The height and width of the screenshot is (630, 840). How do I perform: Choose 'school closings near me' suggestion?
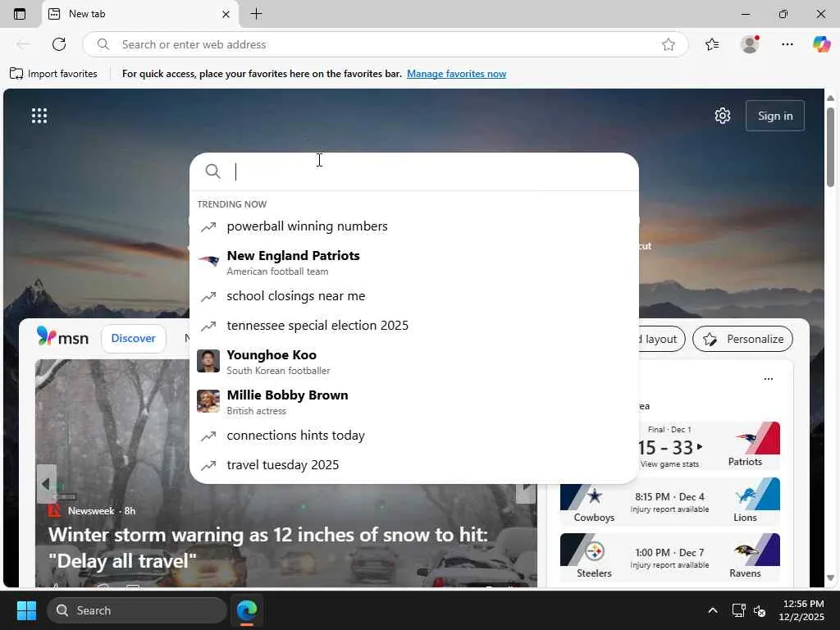click(413, 295)
